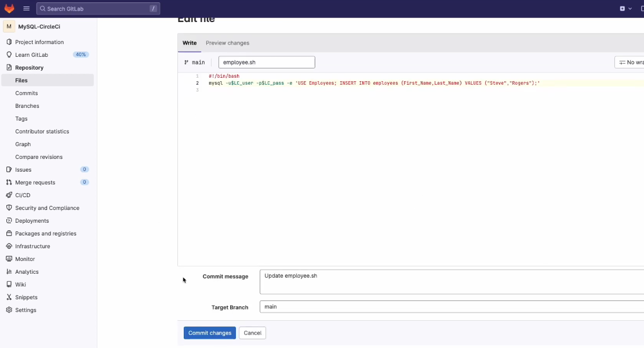Click the Analytics chart icon
Viewport: 644px width, 348px height.
pyautogui.click(x=9, y=271)
